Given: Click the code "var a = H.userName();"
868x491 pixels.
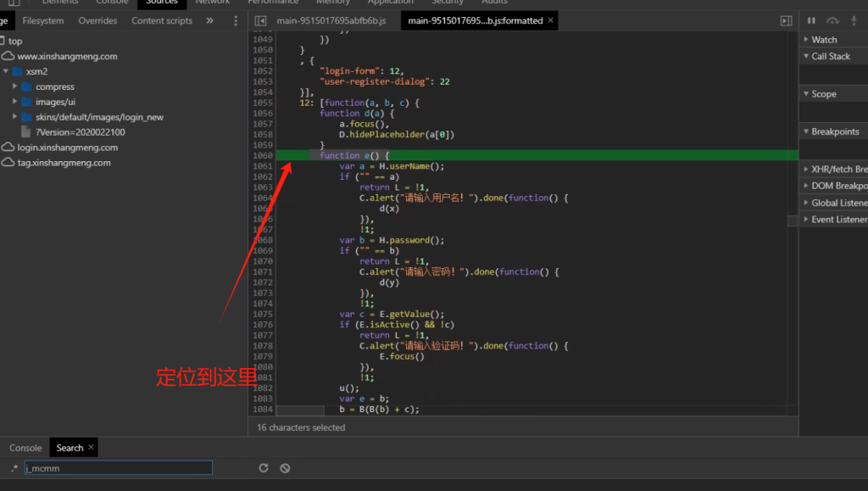Looking at the screenshot, I should pos(392,166).
